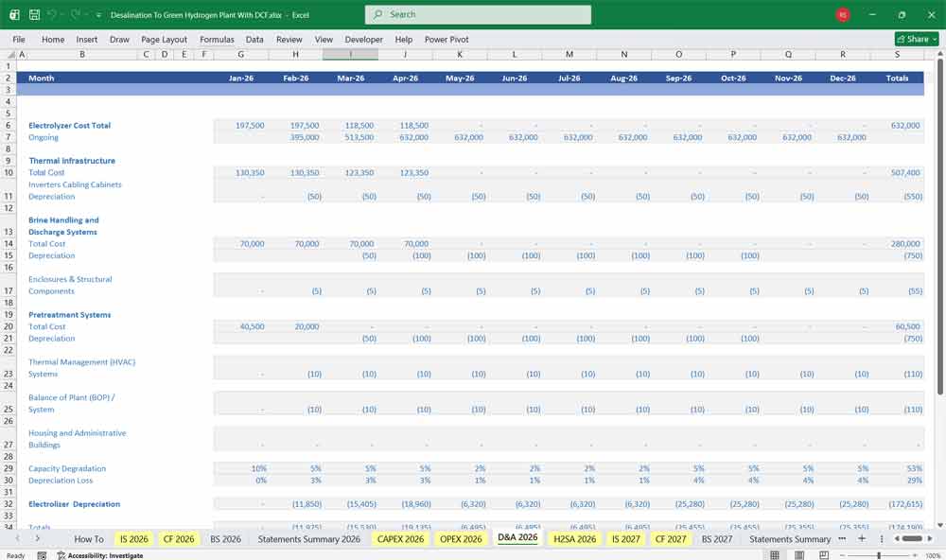Click the Excel icon in the title bar

click(x=13, y=14)
